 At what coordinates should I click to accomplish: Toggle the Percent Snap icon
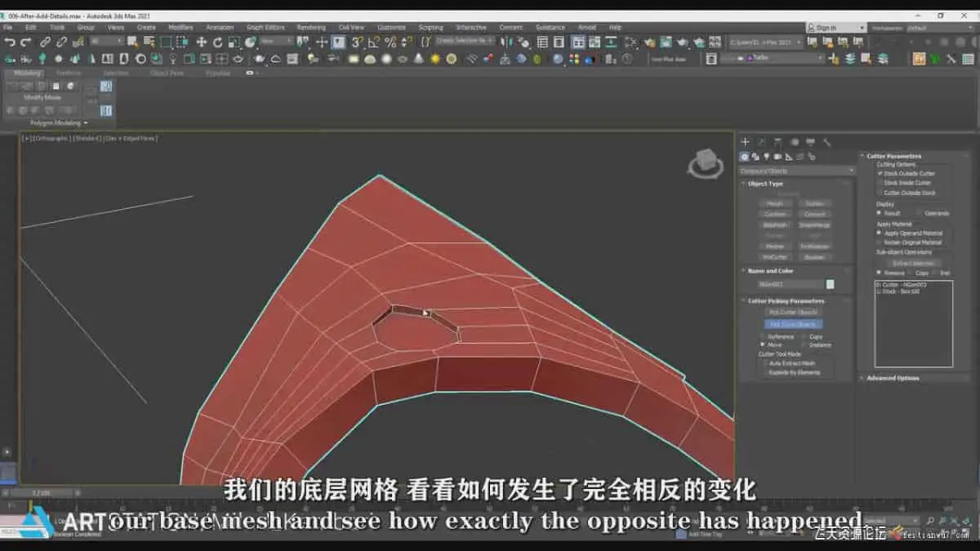pos(390,42)
